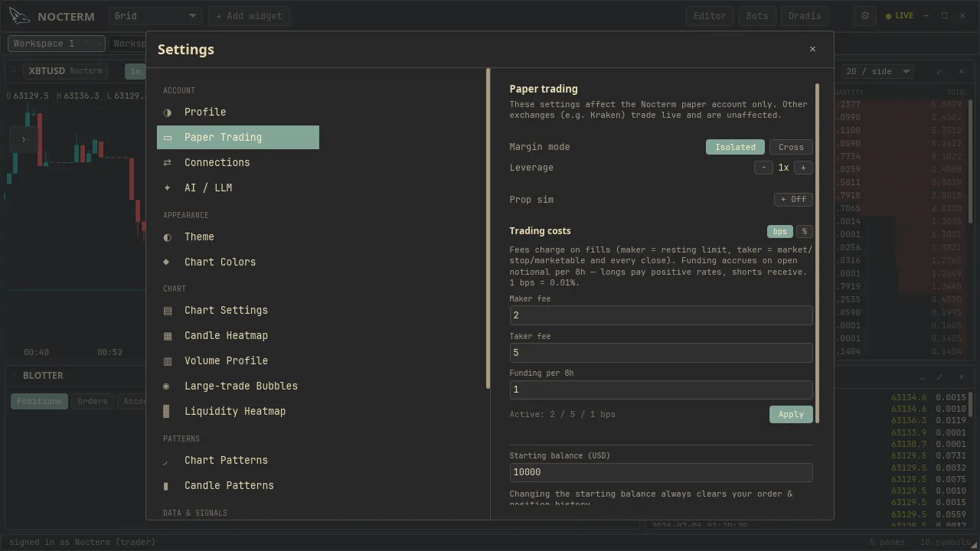Toggle Prop sim Off button
The width and height of the screenshot is (980, 551).
coord(793,200)
